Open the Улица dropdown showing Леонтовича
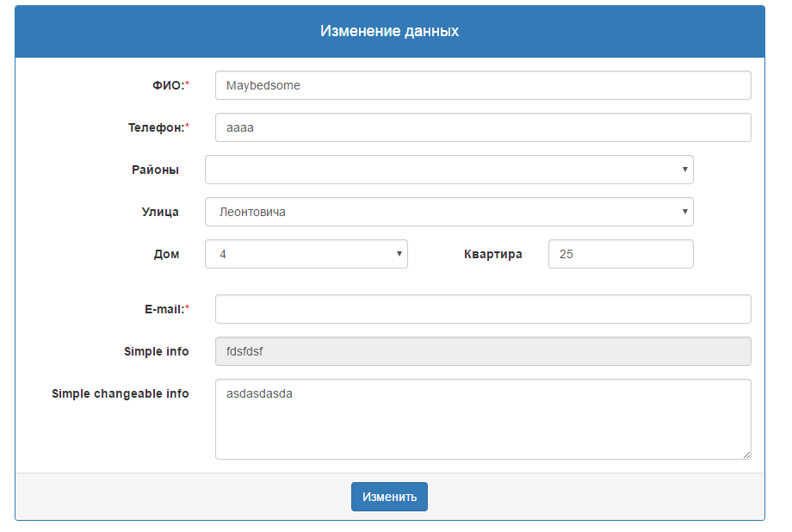 [449, 212]
